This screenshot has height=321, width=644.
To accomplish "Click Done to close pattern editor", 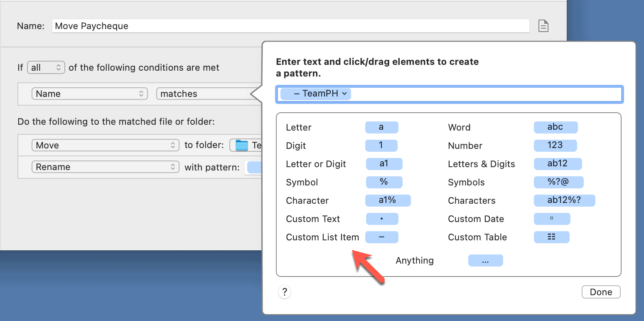I will coord(601,292).
